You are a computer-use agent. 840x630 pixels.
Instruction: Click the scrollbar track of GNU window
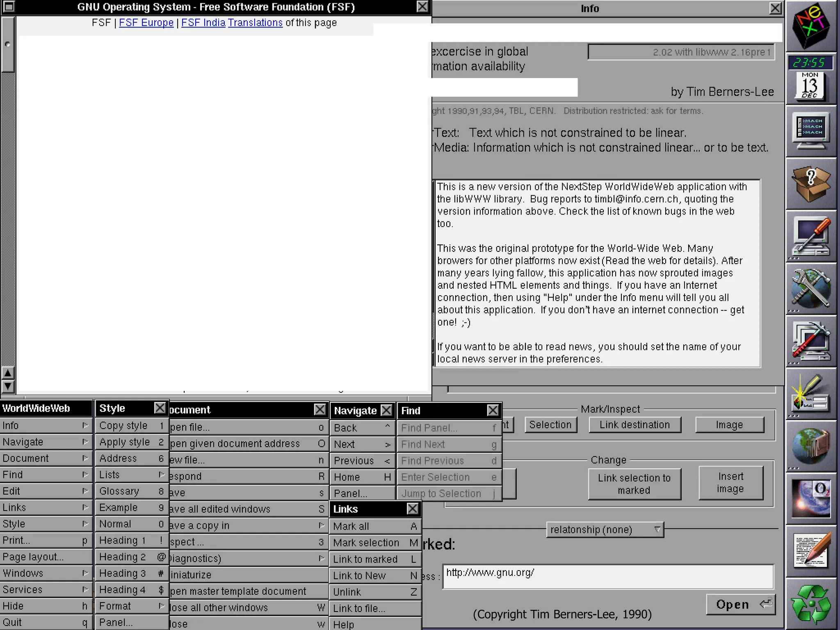(8, 219)
